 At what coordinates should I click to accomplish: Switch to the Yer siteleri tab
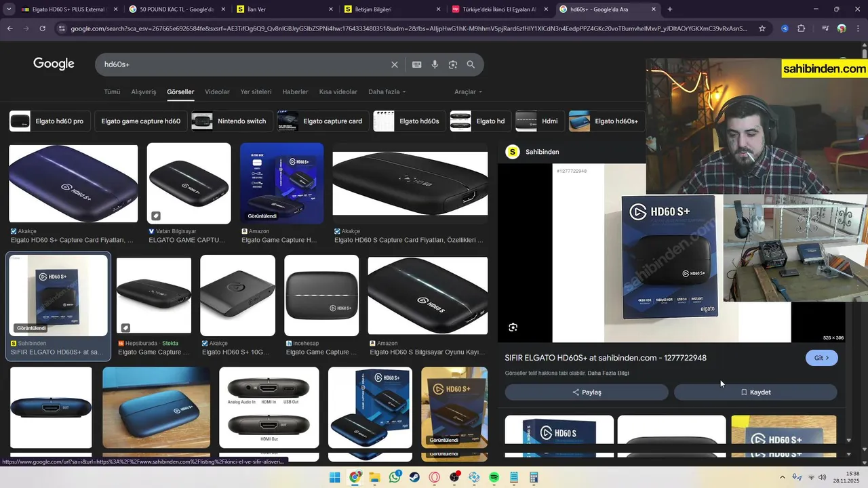[x=256, y=91]
